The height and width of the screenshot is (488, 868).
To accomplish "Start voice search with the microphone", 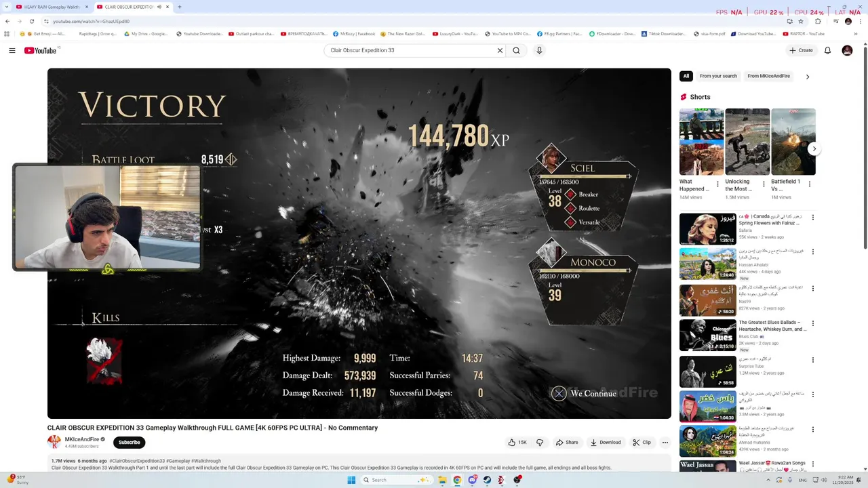I will tap(539, 50).
